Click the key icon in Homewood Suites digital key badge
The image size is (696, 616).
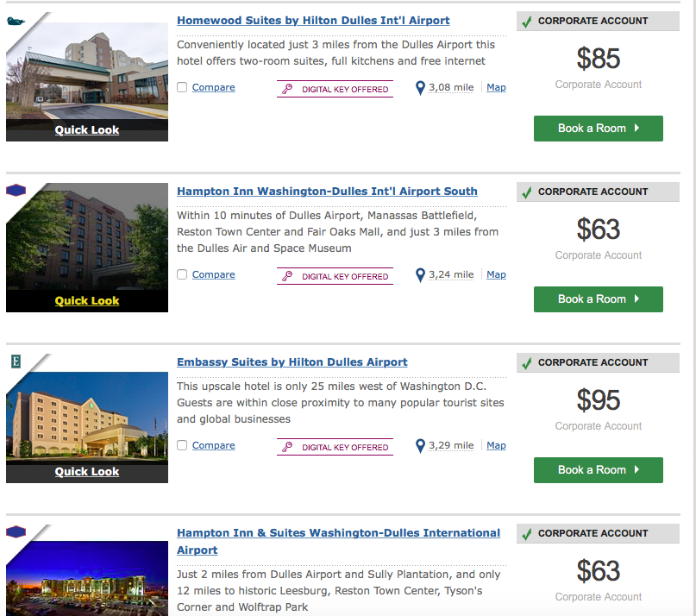288,89
